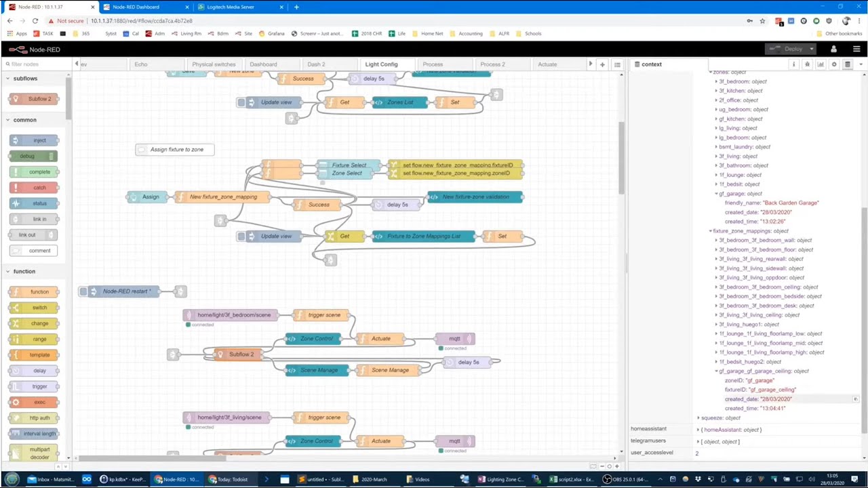Collapse the fixture_zone_mappings tree
Screen dimensions: 868x488
[711, 231]
